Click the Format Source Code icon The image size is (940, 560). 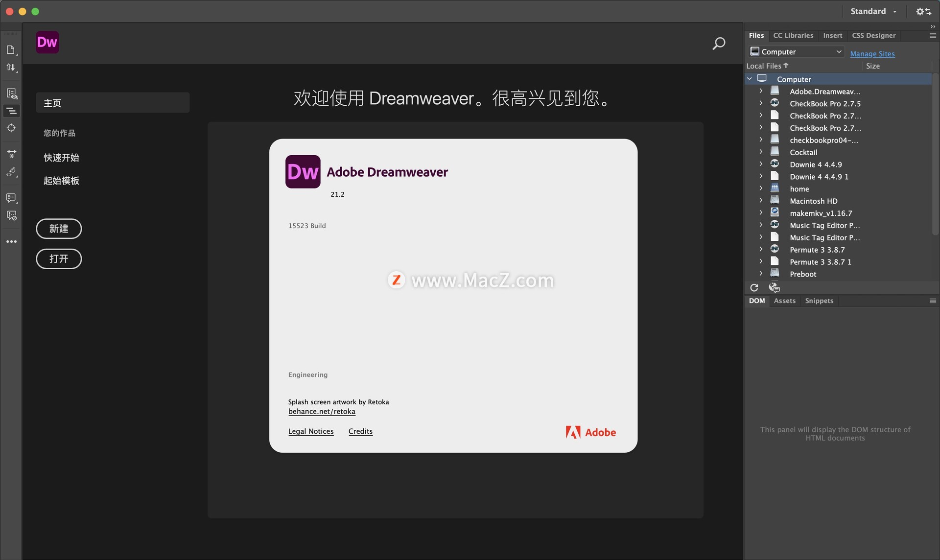click(11, 172)
